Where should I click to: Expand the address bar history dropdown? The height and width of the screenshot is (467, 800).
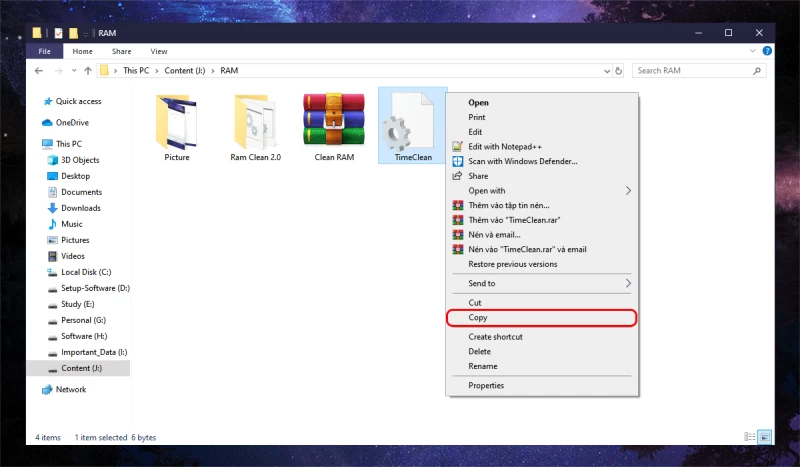pyautogui.click(x=607, y=71)
